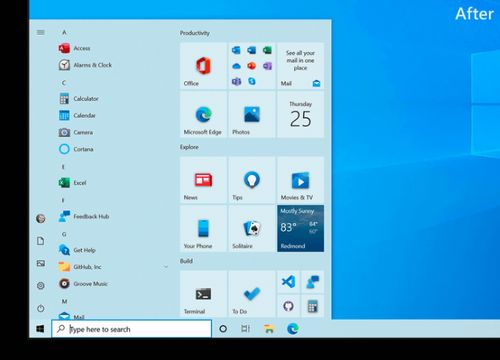The height and width of the screenshot is (360, 500).
Task: Open Task View on the taskbar
Action: [245, 329]
